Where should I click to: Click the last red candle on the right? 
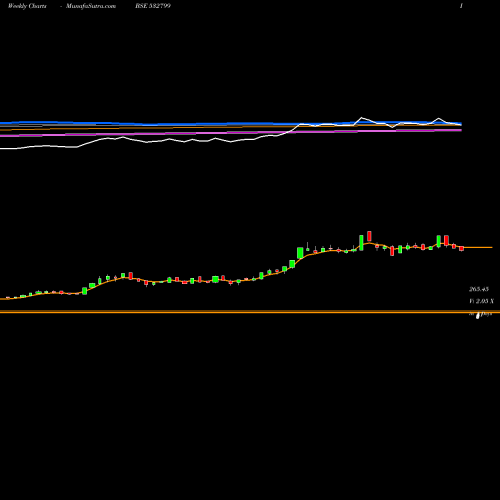coord(462,248)
